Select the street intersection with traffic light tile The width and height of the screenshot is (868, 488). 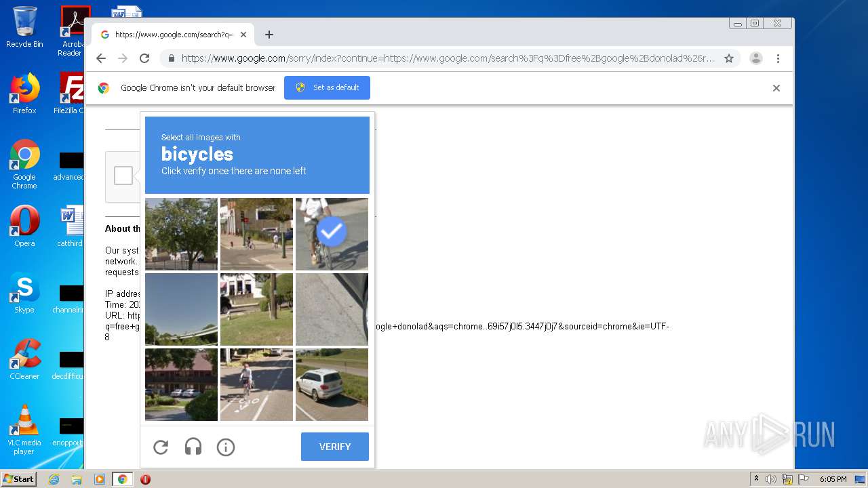(256, 234)
